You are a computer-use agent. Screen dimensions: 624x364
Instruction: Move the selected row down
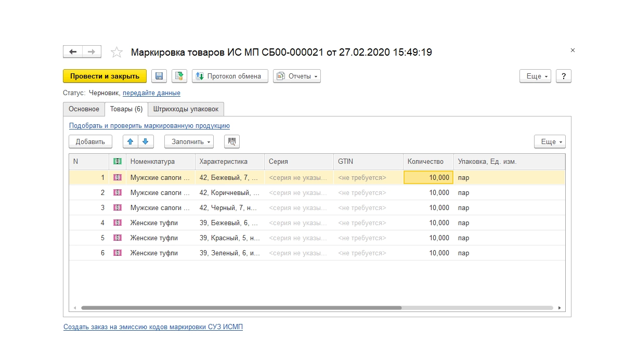146,141
